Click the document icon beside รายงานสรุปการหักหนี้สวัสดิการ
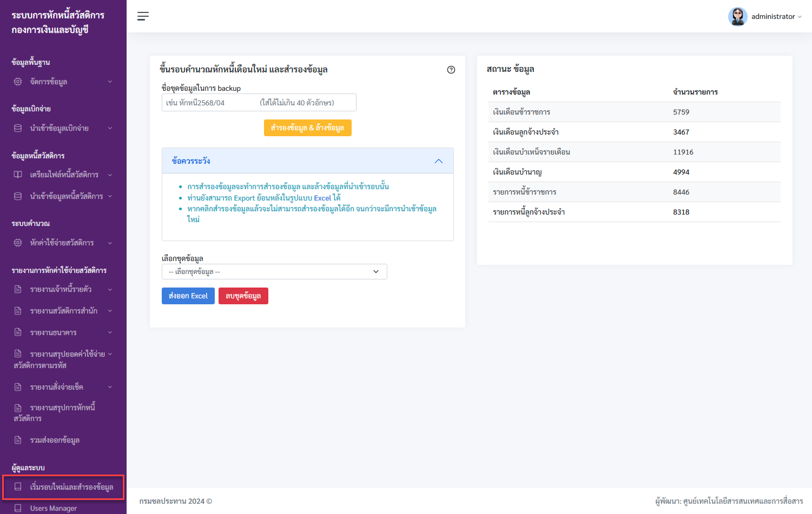Image resolution: width=812 pixels, height=514 pixels. click(18, 408)
